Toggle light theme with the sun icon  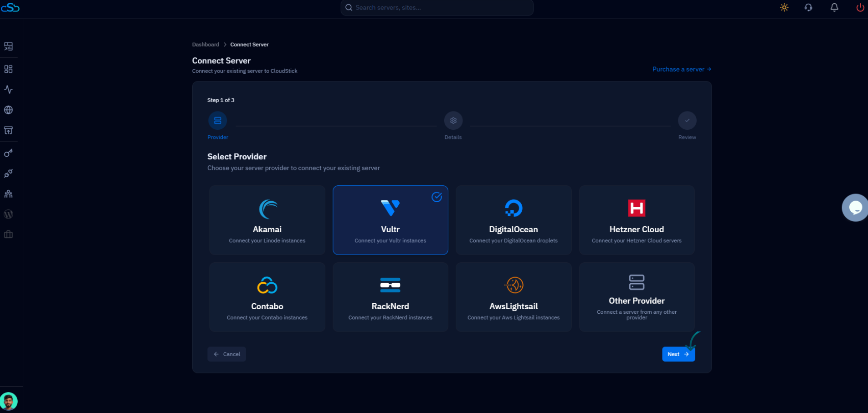pos(784,7)
